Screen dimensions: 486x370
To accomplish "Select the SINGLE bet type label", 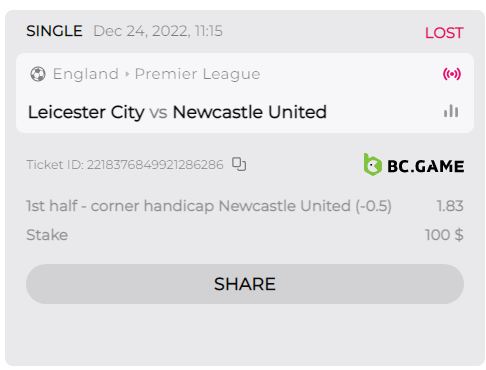I will tap(54, 31).
